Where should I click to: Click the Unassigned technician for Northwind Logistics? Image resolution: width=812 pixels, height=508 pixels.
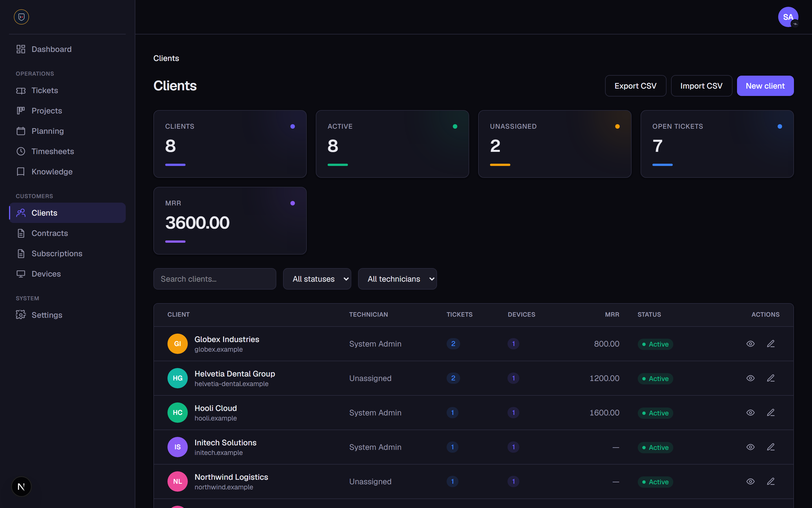click(370, 481)
